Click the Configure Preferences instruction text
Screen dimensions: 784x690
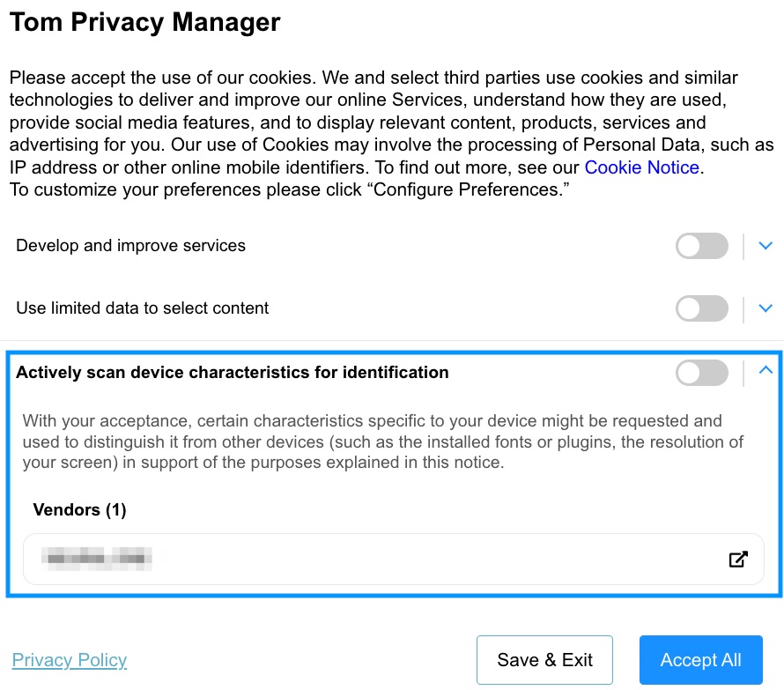[x=290, y=189]
